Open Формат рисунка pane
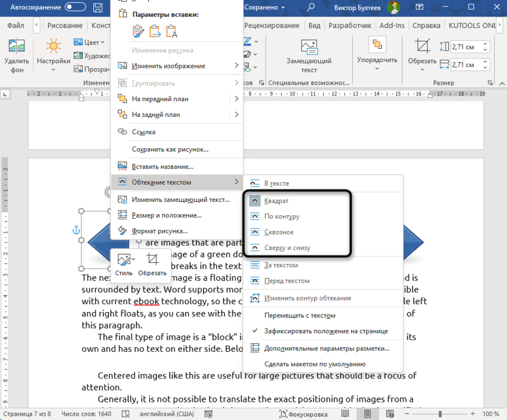 [x=177, y=231]
